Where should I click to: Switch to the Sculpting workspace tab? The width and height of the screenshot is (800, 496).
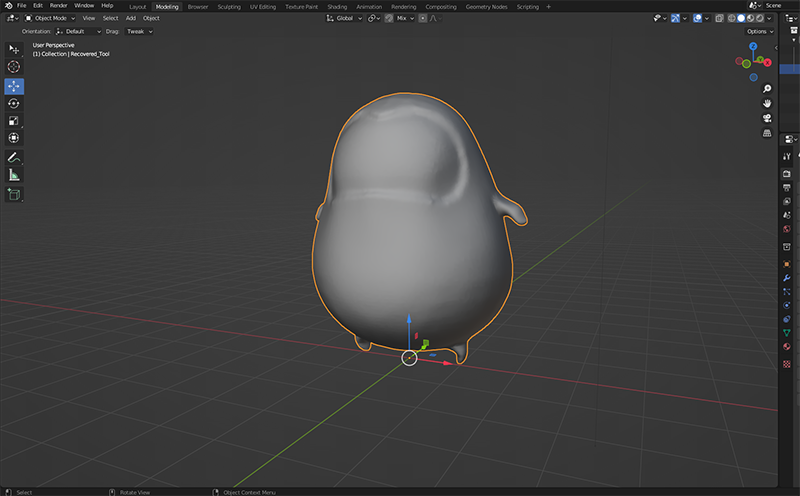[x=229, y=6]
